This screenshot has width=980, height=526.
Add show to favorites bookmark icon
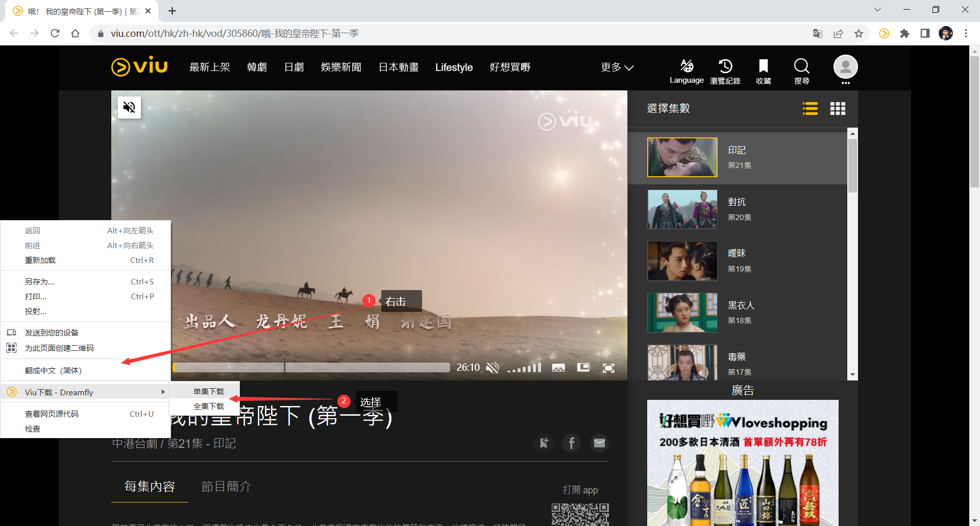tap(544, 443)
